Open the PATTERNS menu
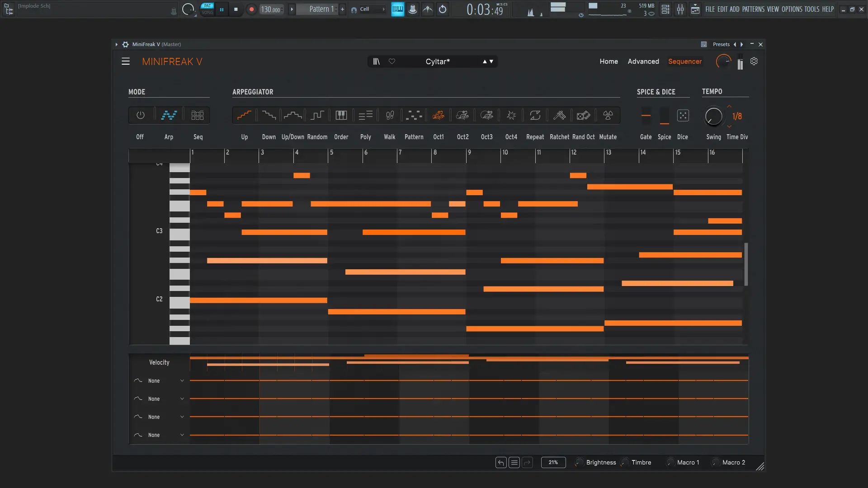Screen dimensions: 868x488 (x=753, y=9)
